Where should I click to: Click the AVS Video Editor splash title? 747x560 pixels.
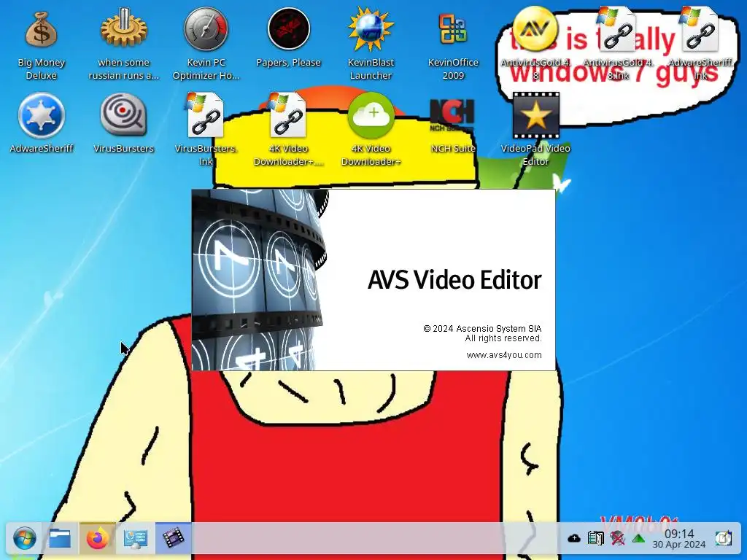pos(454,279)
